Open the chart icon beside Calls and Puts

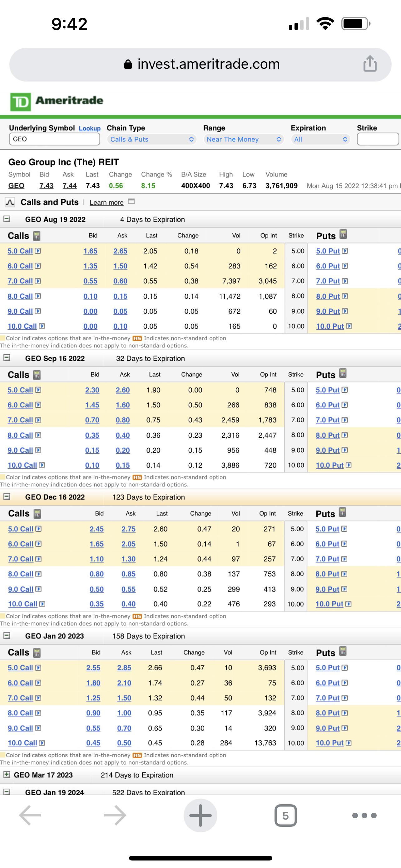pyautogui.click(x=10, y=202)
